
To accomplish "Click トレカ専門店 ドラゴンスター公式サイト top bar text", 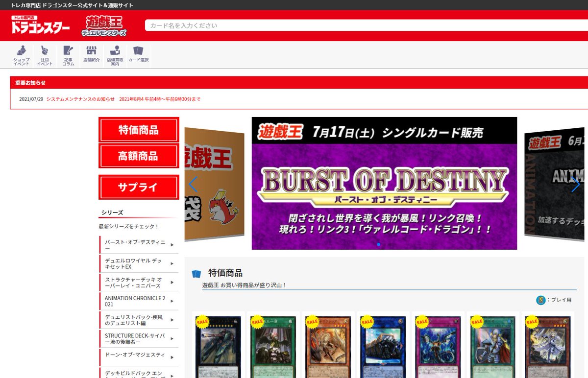I will coord(72,5).
